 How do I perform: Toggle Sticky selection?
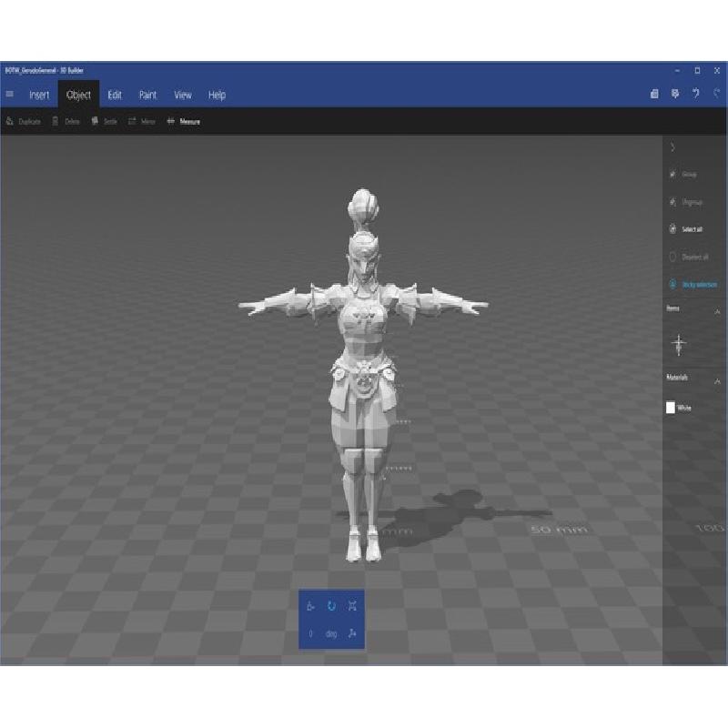click(x=693, y=285)
